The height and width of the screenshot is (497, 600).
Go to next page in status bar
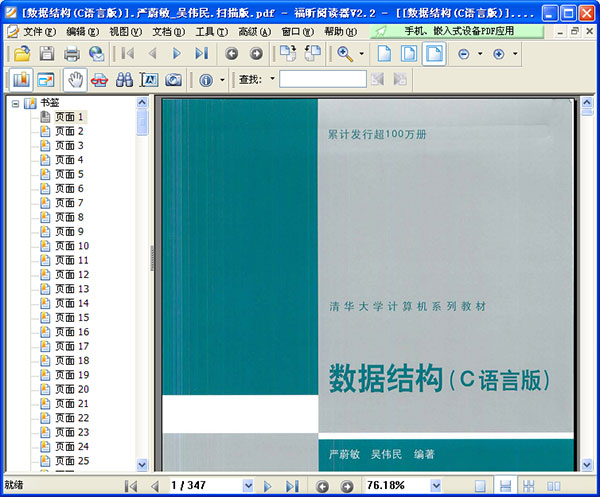click(x=267, y=486)
